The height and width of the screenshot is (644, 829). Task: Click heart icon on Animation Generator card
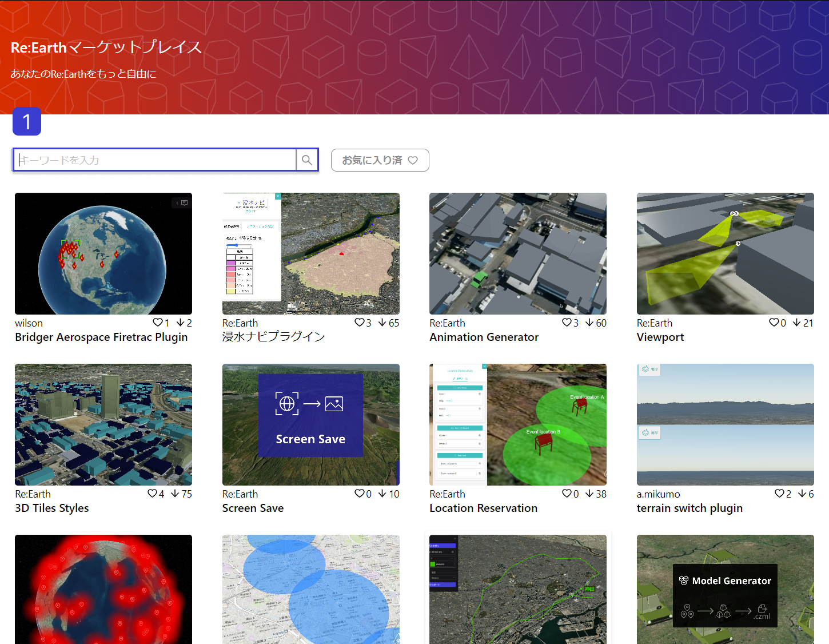point(567,323)
